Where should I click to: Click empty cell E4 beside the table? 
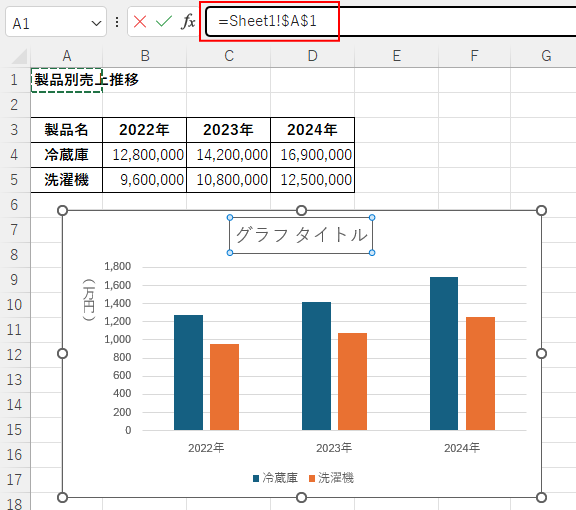tap(396, 155)
